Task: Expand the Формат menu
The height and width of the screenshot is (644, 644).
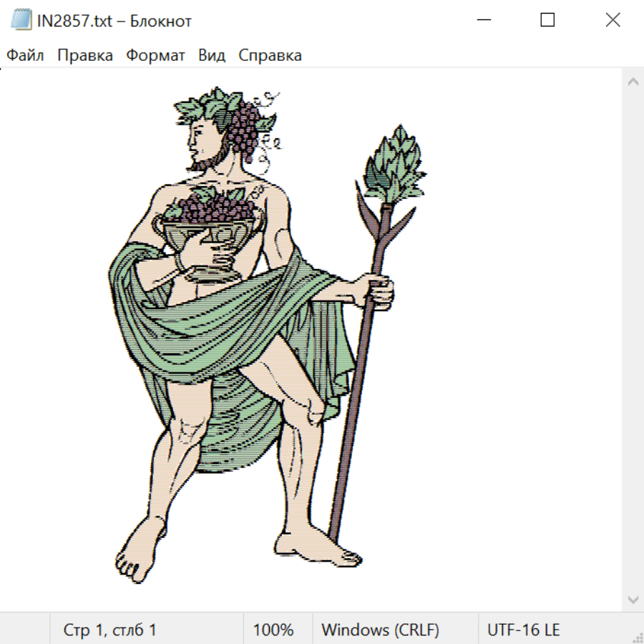Action: point(155,56)
